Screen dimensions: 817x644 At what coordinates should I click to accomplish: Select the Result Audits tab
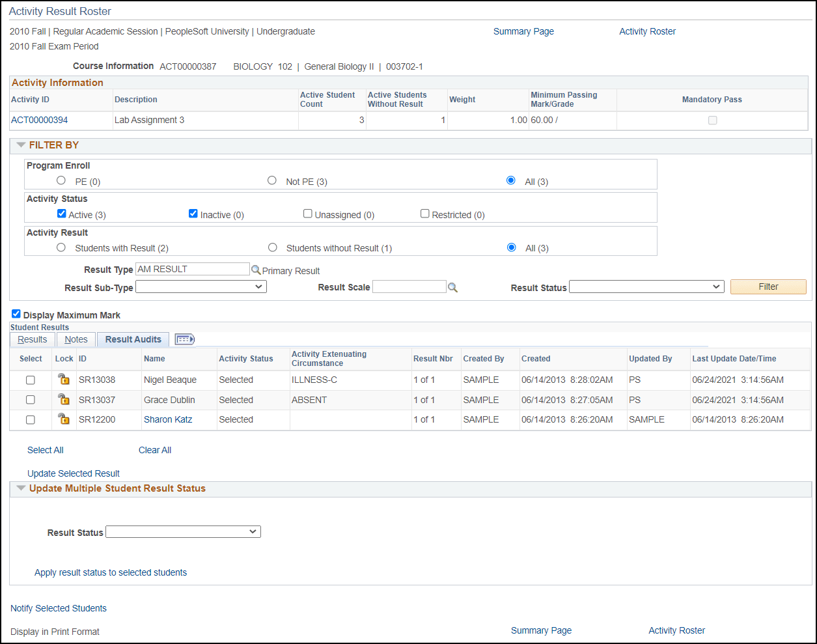tap(133, 339)
